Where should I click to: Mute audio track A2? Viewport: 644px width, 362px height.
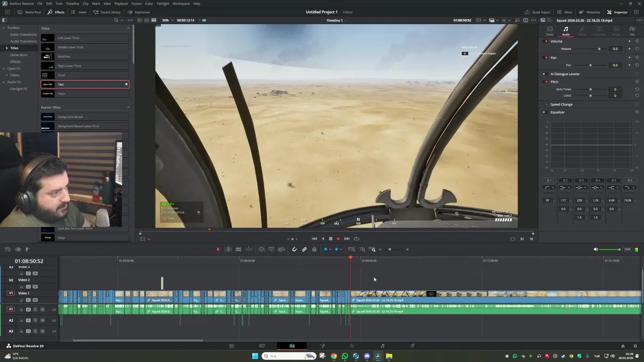tap(42, 320)
